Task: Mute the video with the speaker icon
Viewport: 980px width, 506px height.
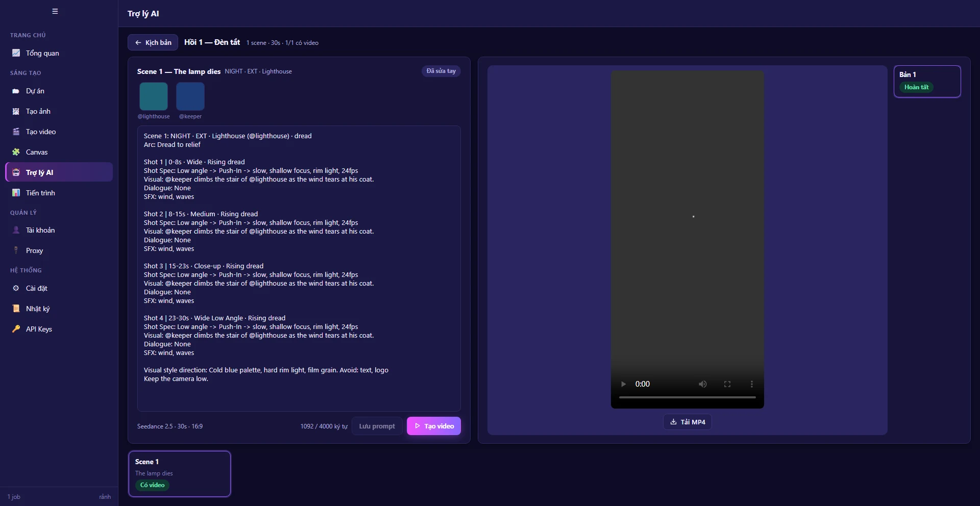Action: pos(703,384)
